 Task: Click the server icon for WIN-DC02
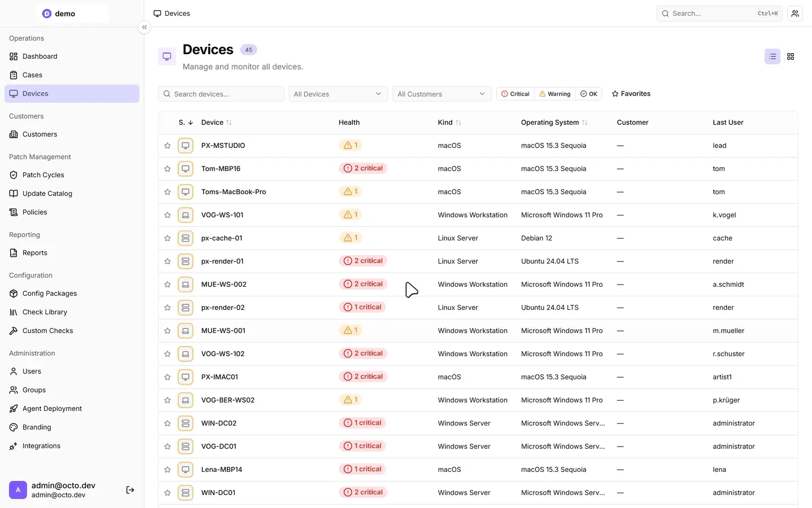186,423
